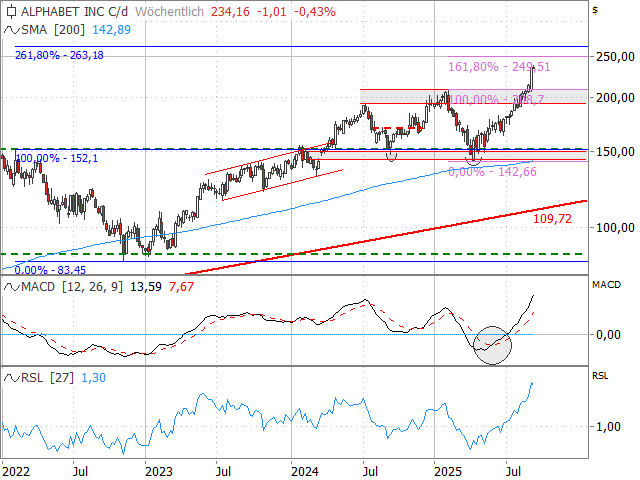Viewport: 640px width, 480px height.
Task: Click the square icon before ALPHABET INC
Action: [x=11, y=12]
